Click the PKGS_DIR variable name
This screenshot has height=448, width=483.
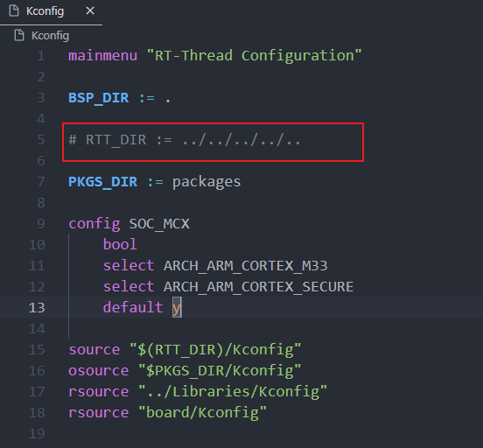(x=103, y=182)
